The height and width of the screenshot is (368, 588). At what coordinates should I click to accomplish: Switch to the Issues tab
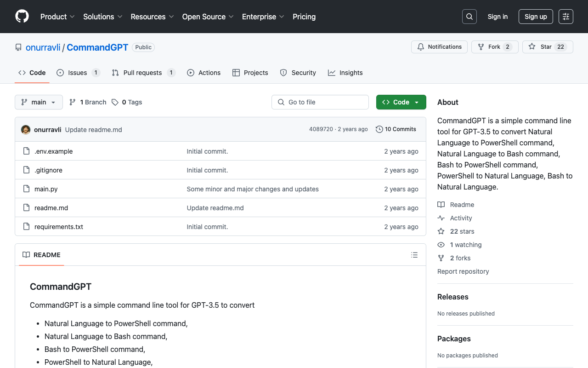(78, 73)
